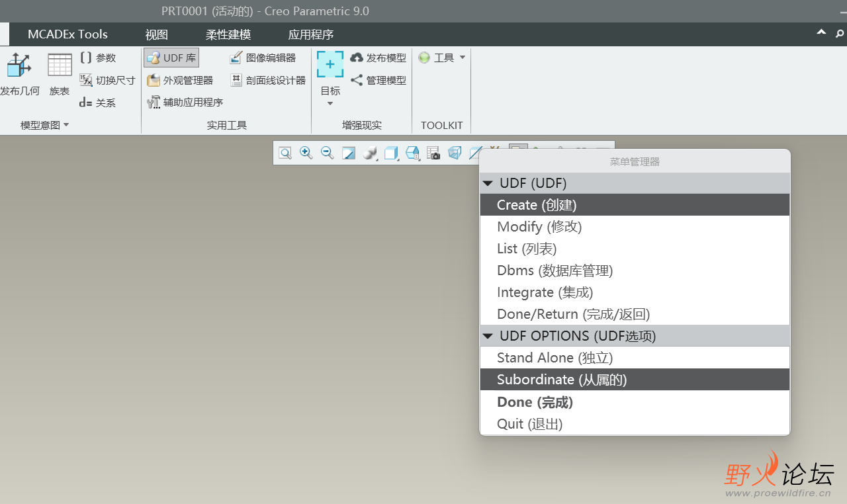Screen dimensions: 847x504
Task: Switch to the 视图 tab
Action: [157, 34]
